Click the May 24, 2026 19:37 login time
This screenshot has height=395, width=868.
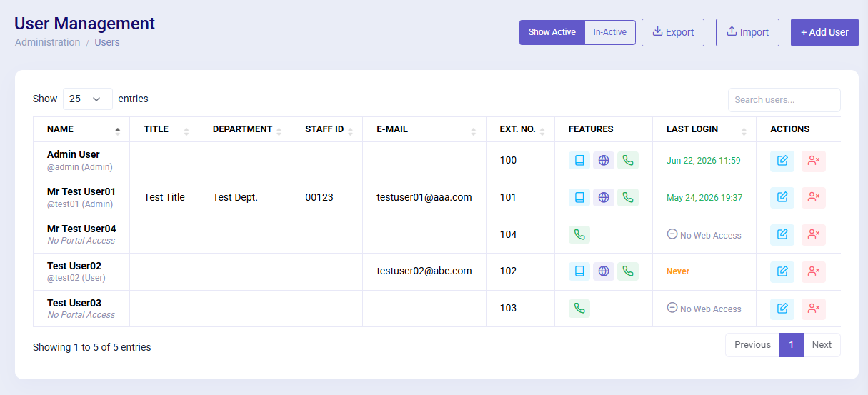704,198
